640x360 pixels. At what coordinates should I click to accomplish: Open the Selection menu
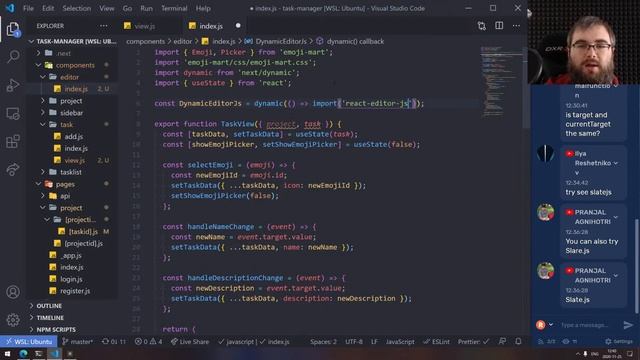point(77,8)
